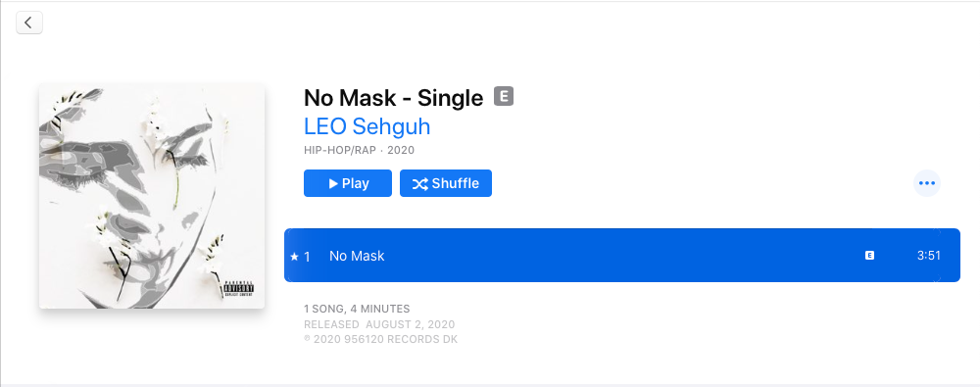This screenshot has width=980, height=387.
Task: Click the explicit E badge next to album title
Action: pyautogui.click(x=503, y=96)
